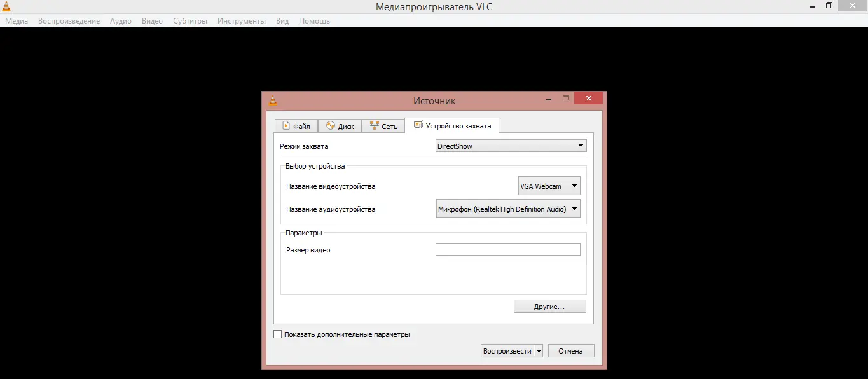
Task: Focus the Размер видео input field
Action: 507,250
